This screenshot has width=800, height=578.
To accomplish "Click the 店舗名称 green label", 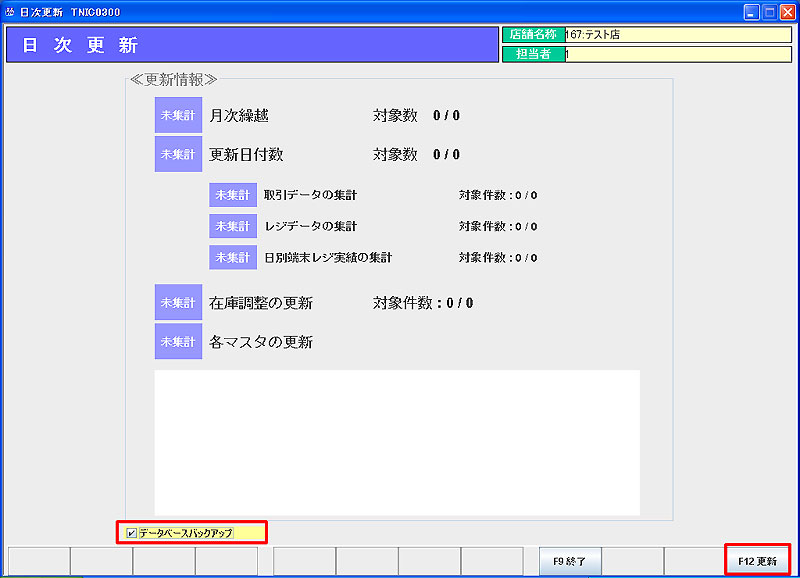I will tap(534, 35).
